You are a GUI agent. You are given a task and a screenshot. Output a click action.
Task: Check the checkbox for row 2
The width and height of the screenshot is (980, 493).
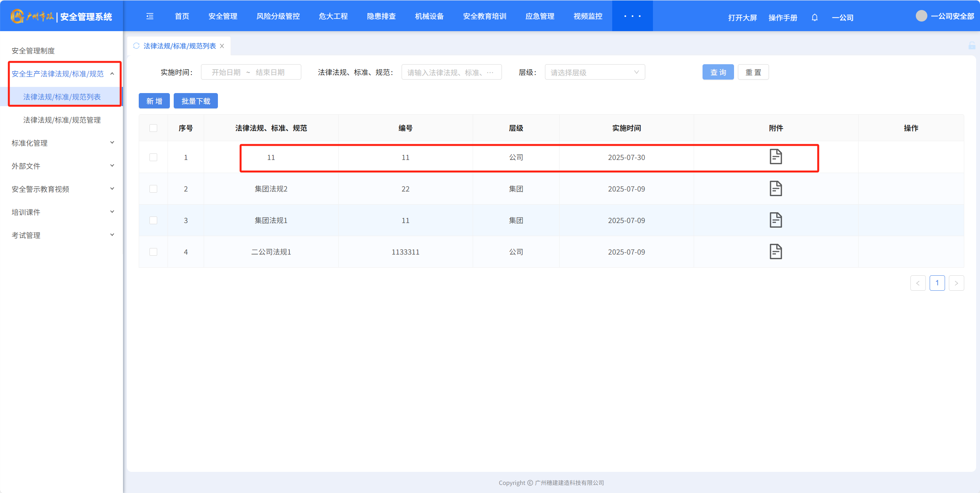(x=153, y=189)
